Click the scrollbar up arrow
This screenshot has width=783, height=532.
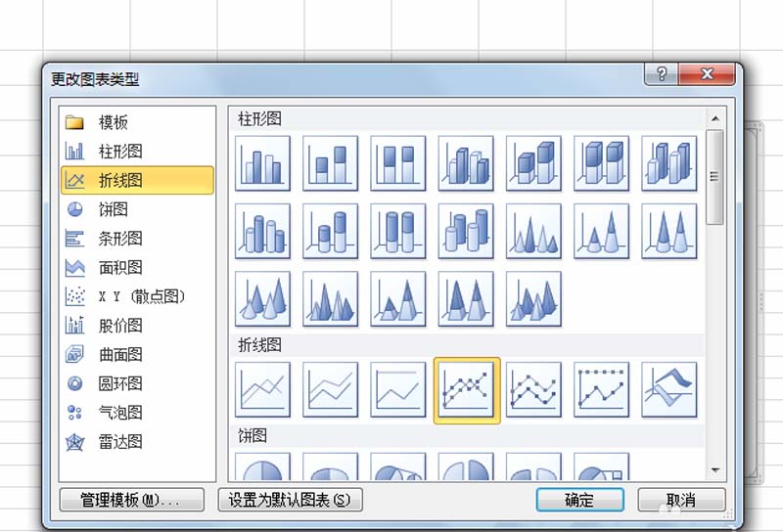715,118
